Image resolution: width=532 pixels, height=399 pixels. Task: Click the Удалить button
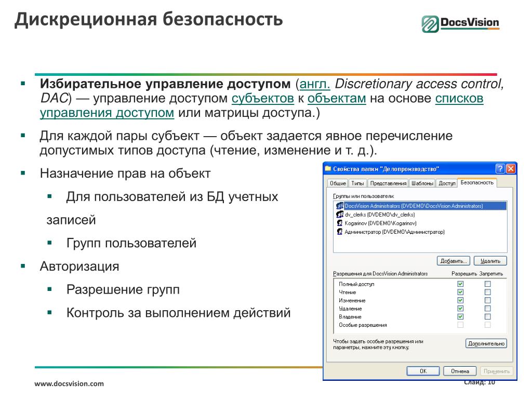[490, 261]
